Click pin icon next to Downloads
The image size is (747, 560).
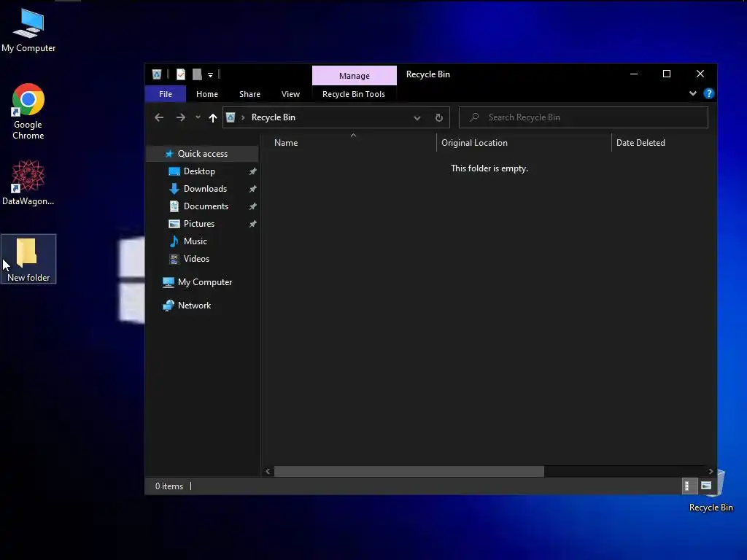point(253,189)
